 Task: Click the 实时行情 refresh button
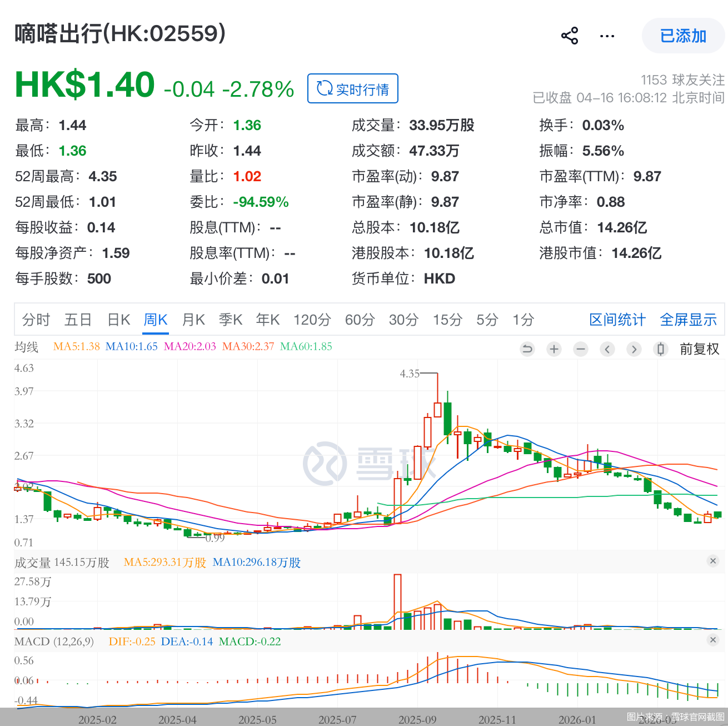click(352, 88)
